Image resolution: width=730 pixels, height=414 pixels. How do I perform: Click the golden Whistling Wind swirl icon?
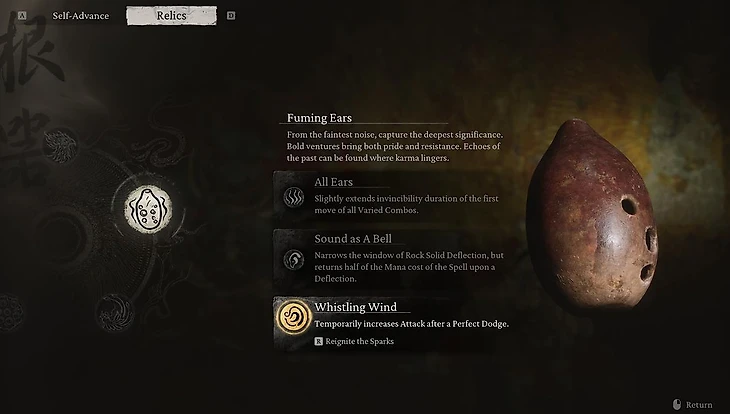294,317
